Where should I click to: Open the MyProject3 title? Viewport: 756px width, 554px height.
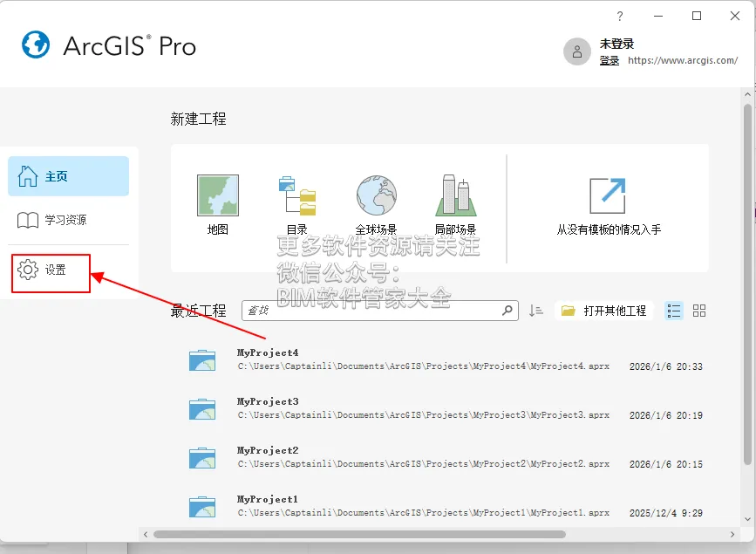(x=268, y=401)
